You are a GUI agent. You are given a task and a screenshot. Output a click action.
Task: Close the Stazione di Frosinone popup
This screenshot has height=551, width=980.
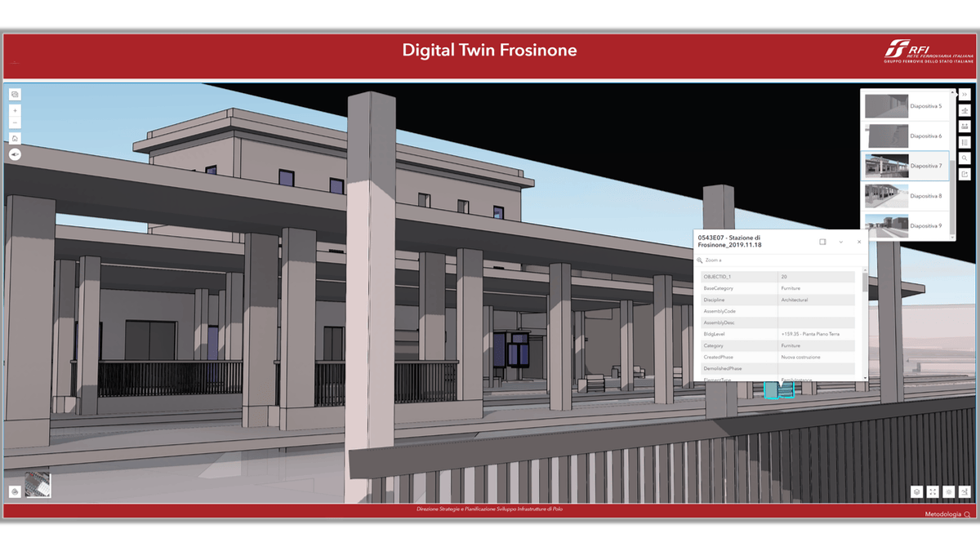coord(859,242)
